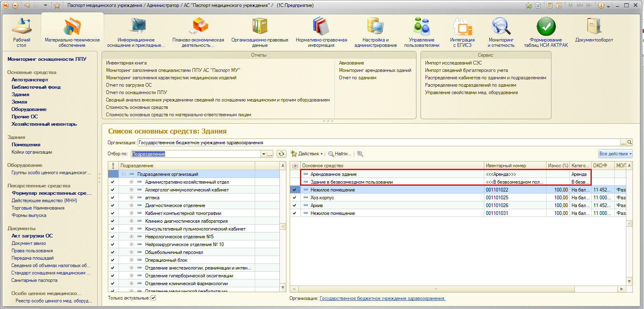Screen dimensions: 644x309
Task: Open the Действия menu
Action: pyautogui.click(x=307, y=154)
